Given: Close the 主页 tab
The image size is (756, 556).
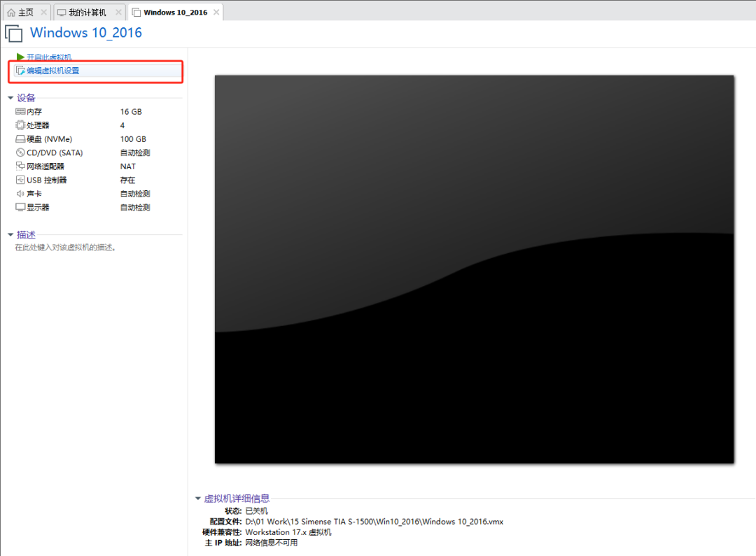Looking at the screenshot, I should click(x=44, y=12).
